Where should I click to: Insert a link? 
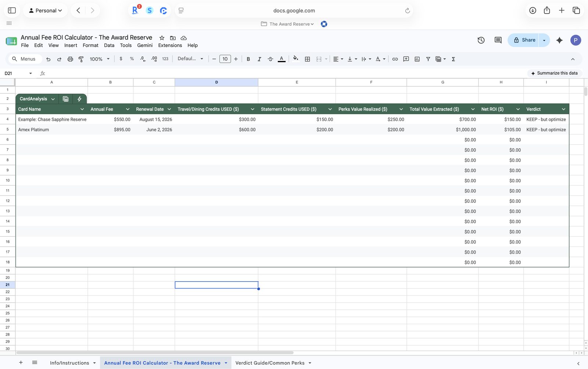click(395, 59)
